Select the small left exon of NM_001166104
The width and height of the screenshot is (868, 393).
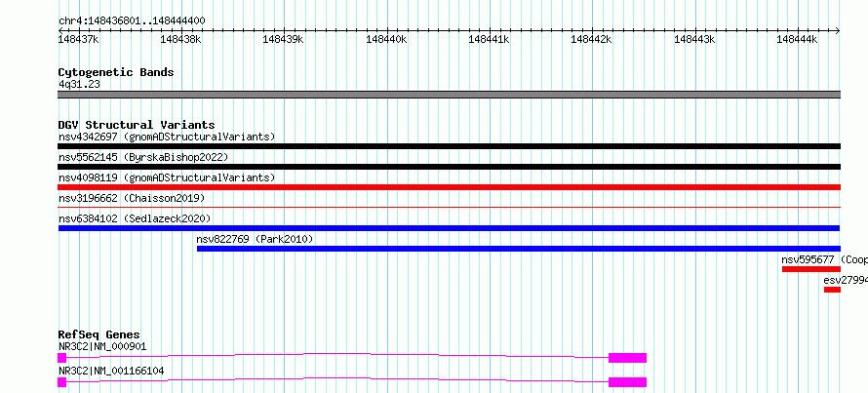coord(62,382)
